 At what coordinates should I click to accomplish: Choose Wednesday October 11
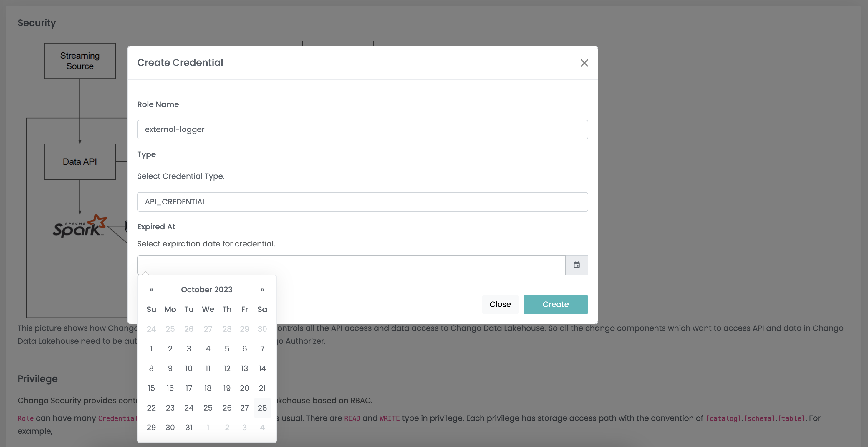[208, 368]
